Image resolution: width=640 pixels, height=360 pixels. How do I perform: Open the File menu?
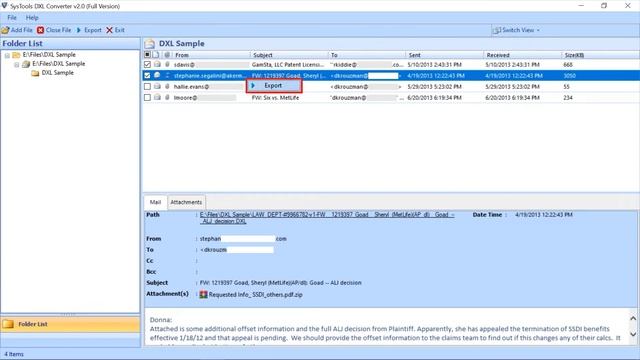point(12,18)
